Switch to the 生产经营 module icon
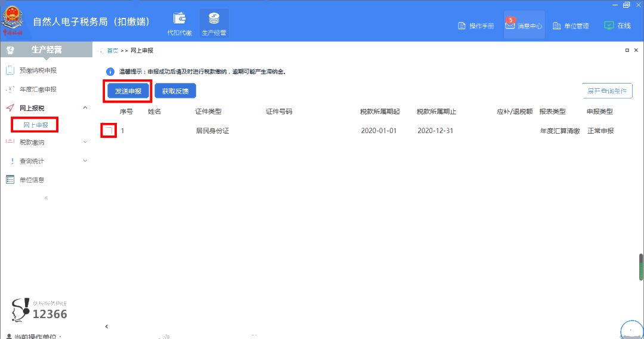644x339 pixels. click(214, 24)
